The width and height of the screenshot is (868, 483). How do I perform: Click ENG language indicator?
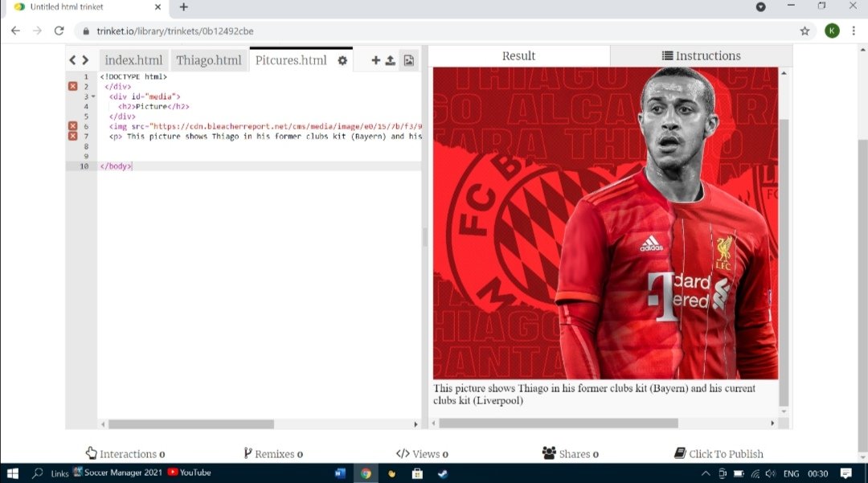click(791, 473)
